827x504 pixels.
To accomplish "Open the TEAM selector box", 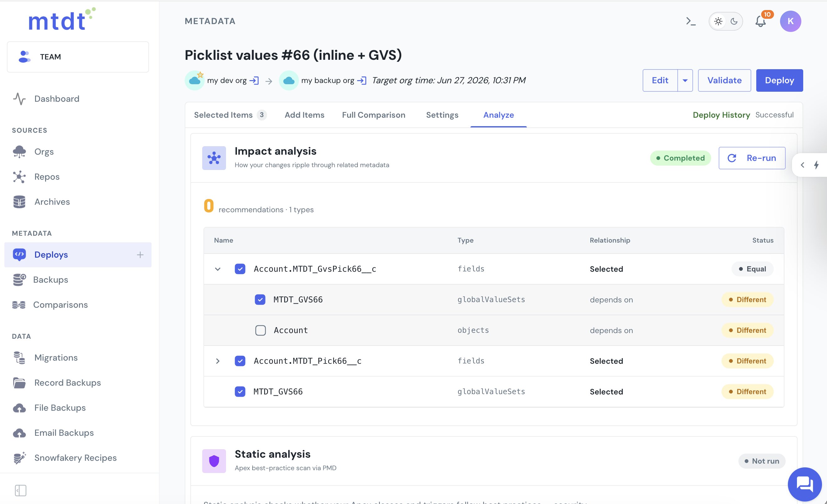I will pos(78,57).
